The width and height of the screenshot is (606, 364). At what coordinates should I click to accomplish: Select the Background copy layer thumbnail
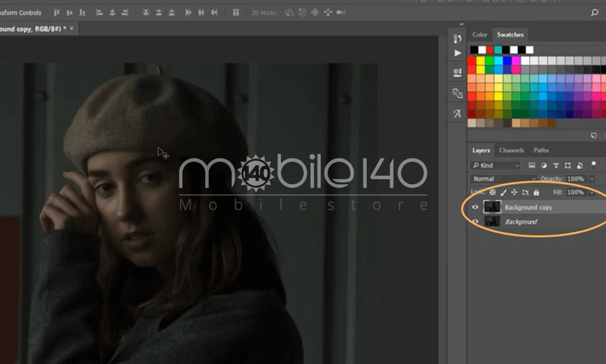click(x=492, y=207)
